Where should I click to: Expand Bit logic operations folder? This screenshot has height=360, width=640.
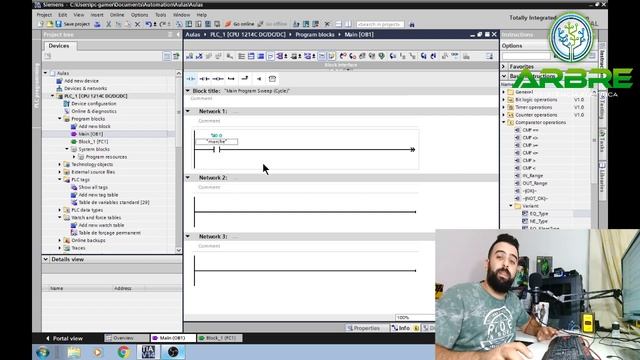coord(504,100)
